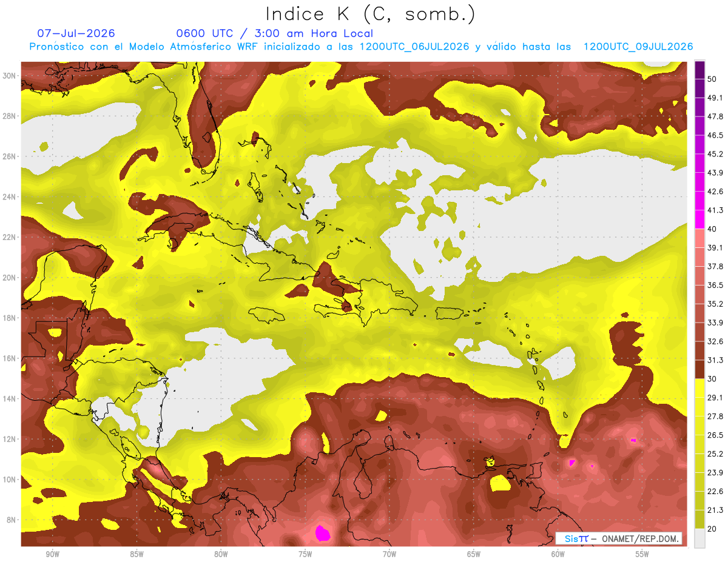Screen dimensions: 728x562
Task: Click the longitude axis label '75W'
Action: point(305,554)
